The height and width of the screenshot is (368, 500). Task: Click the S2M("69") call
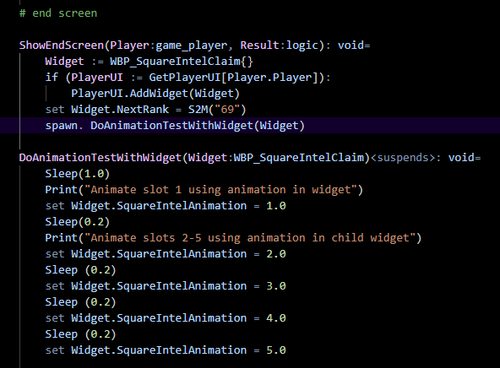click(x=217, y=110)
